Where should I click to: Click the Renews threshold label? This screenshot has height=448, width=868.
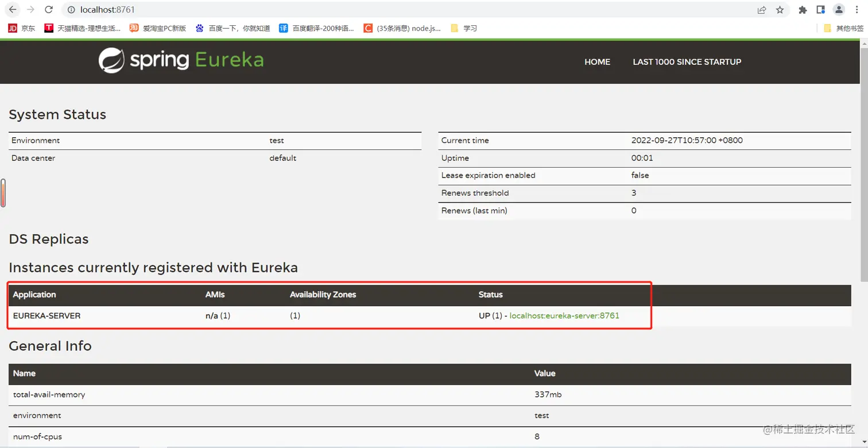point(475,193)
